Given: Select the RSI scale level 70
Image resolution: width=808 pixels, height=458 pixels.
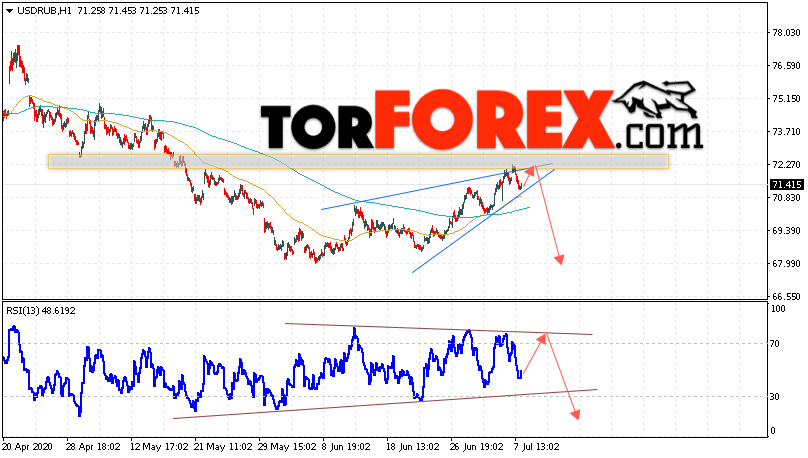Looking at the screenshot, I should pyautogui.click(x=775, y=344).
